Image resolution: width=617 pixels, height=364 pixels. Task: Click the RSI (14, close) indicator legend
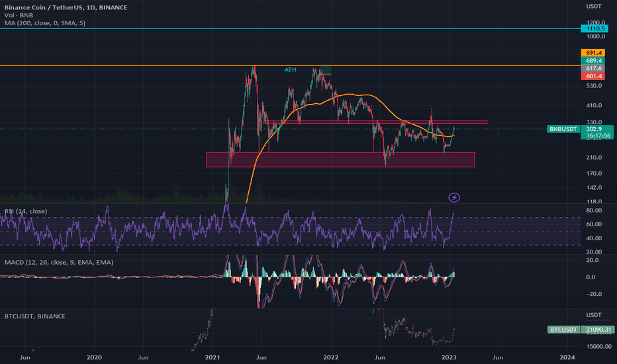coord(26,211)
